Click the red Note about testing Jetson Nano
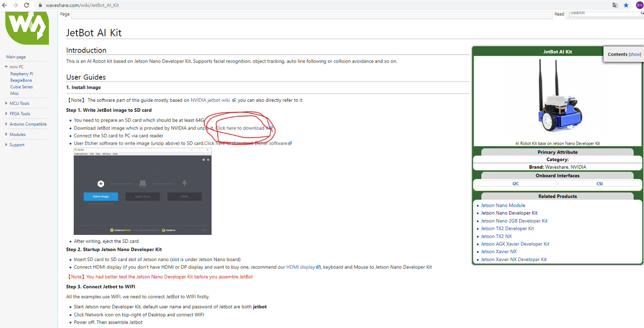The height and width of the screenshot is (328, 644). pyautogui.click(x=159, y=277)
